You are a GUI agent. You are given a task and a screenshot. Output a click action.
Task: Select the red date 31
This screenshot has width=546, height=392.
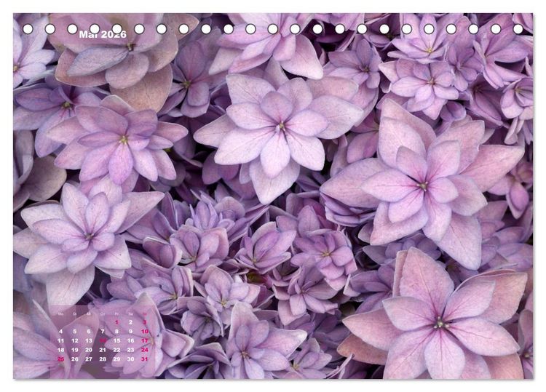point(145,359)
